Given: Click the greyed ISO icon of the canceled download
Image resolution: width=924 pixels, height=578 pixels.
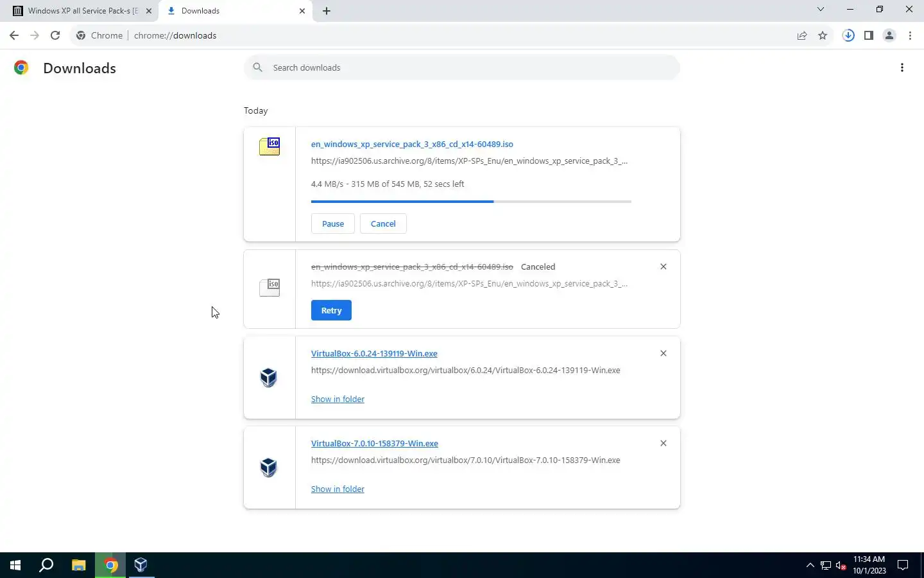Looking at the screenshot, I should pyautogui.click(x=269, y=287).
